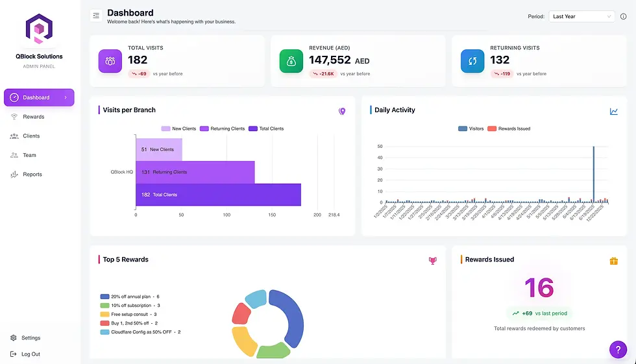Click the Total rewards redeemed by customers text
Image resolution: width=636 pixels, height=364 pixels.
[x=539, y=328]
